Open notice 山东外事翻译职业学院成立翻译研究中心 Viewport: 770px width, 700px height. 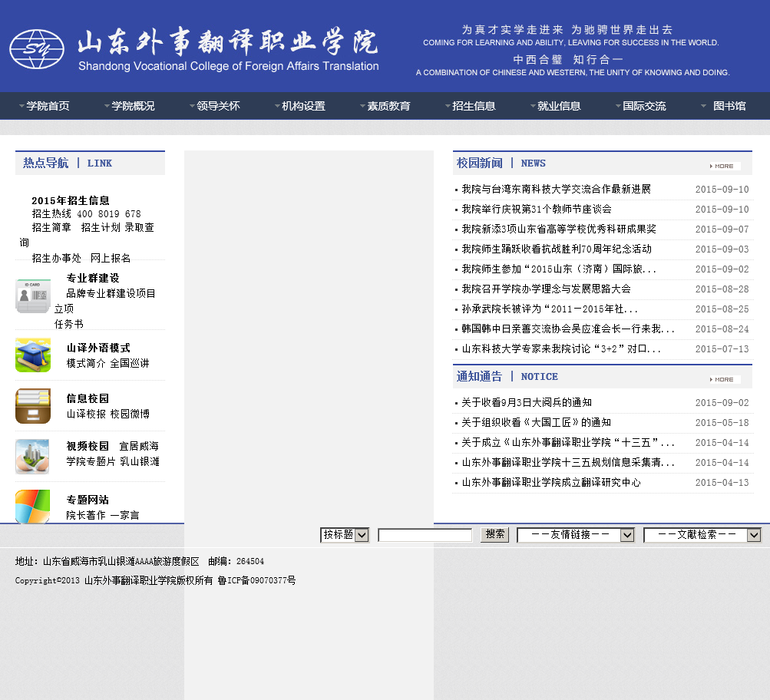[551, 483]
